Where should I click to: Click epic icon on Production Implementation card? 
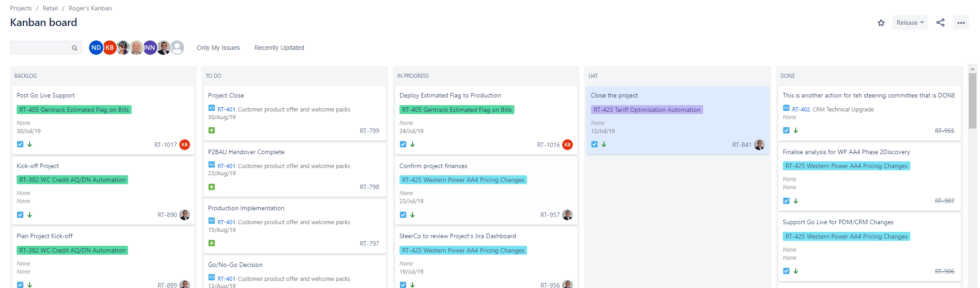point(212,221)
